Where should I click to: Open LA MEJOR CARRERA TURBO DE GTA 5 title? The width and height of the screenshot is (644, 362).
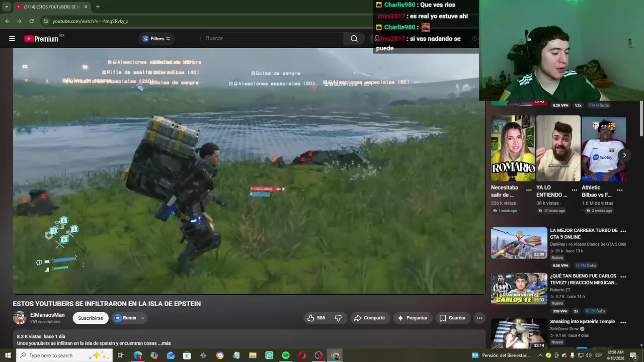(584, 234)
